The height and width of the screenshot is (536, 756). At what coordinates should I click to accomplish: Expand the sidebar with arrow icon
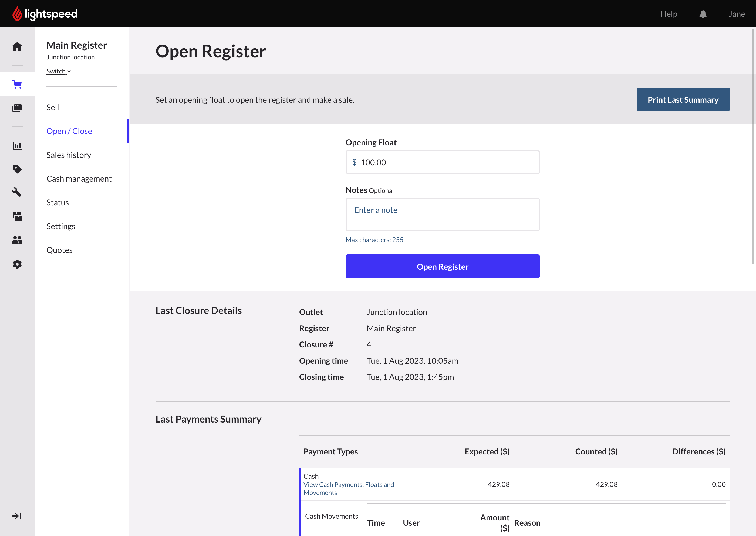17,516
